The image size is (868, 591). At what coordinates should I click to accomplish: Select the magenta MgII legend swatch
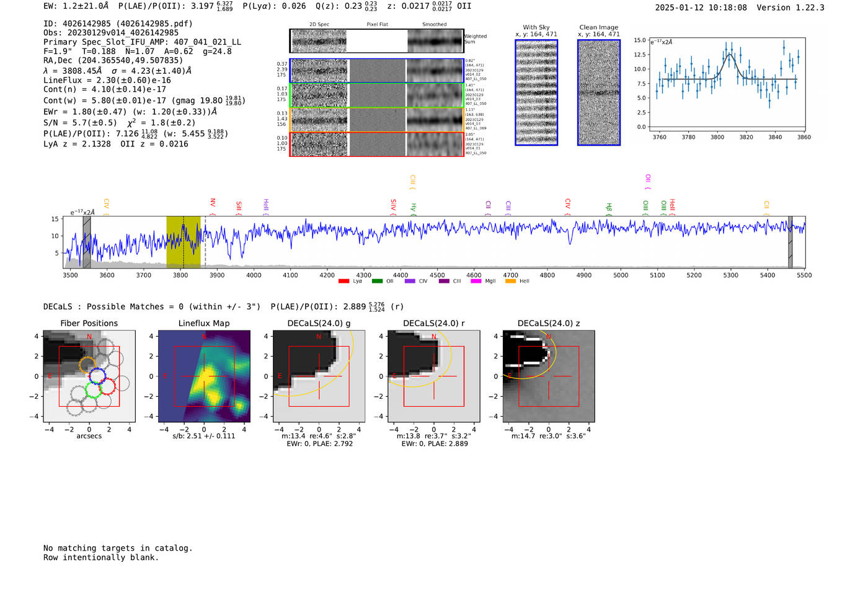(476, 282)
